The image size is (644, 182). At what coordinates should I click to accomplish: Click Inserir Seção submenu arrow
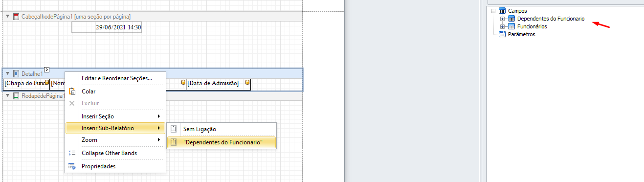point(158,116)
